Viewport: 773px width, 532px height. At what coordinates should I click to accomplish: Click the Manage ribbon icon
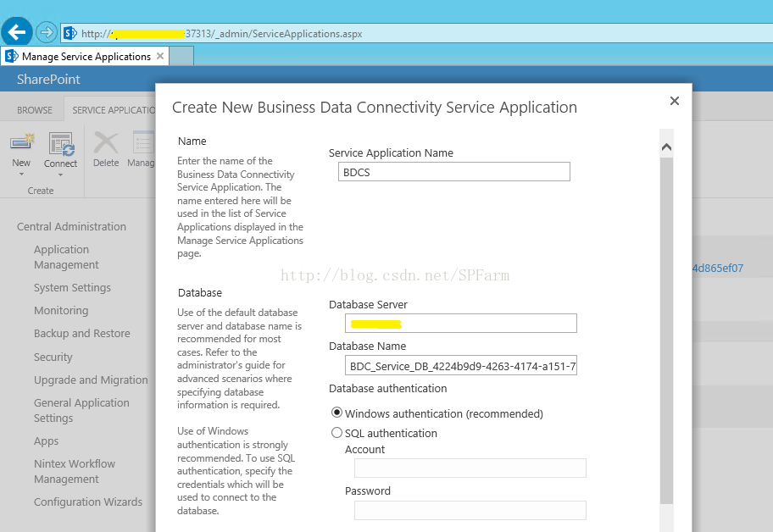(143, 143)
